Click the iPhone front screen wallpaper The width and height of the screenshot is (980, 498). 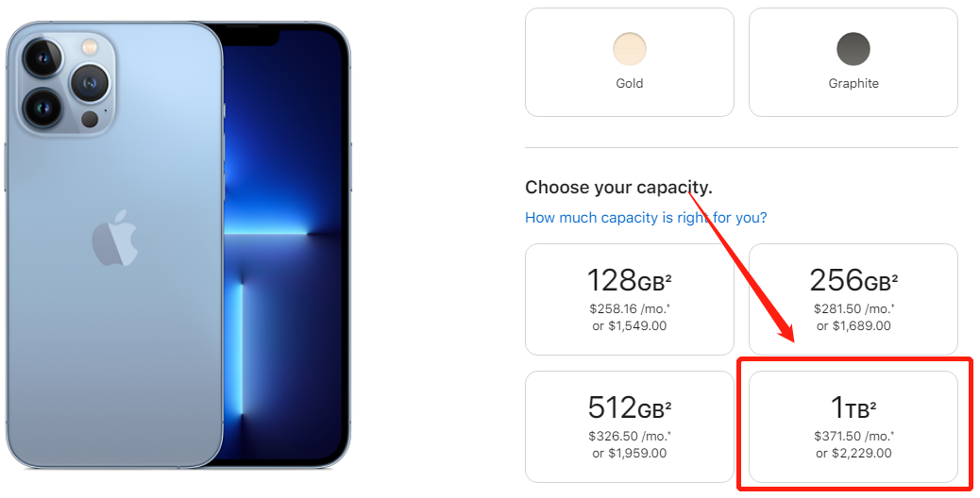pos(282,250)
